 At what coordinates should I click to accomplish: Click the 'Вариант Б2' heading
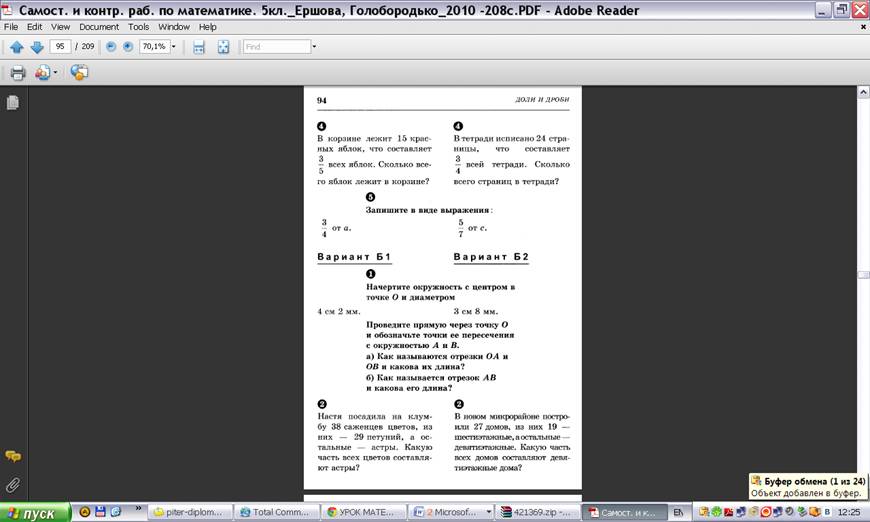coord(491,257)
